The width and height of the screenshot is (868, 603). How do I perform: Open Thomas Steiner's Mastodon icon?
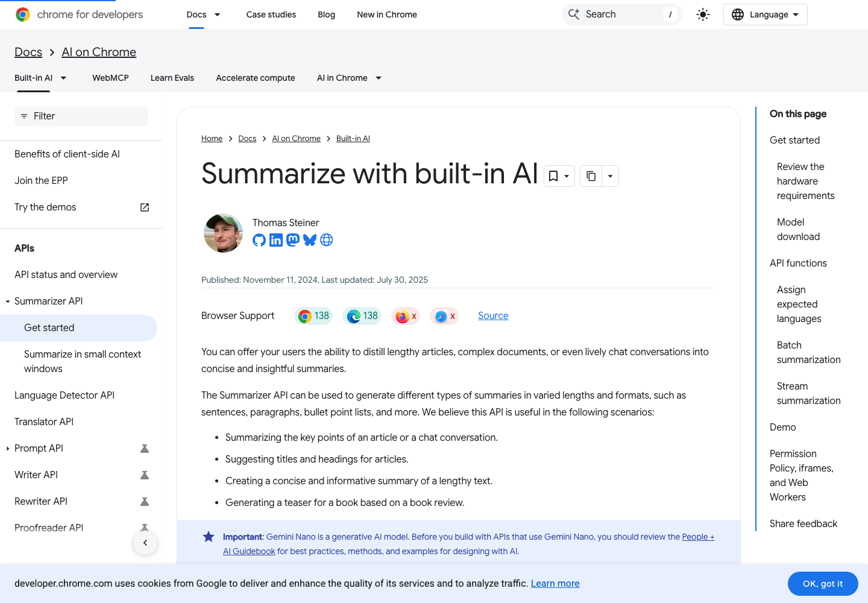[293, 240]
